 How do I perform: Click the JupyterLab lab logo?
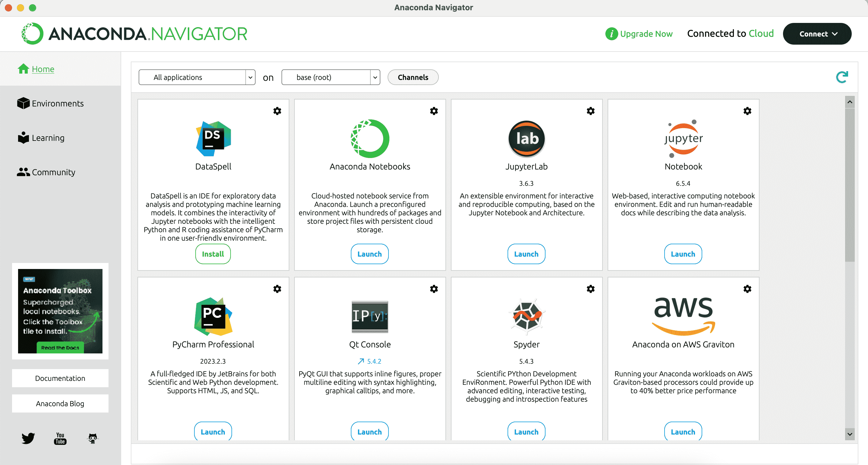(x=526, y=139)
